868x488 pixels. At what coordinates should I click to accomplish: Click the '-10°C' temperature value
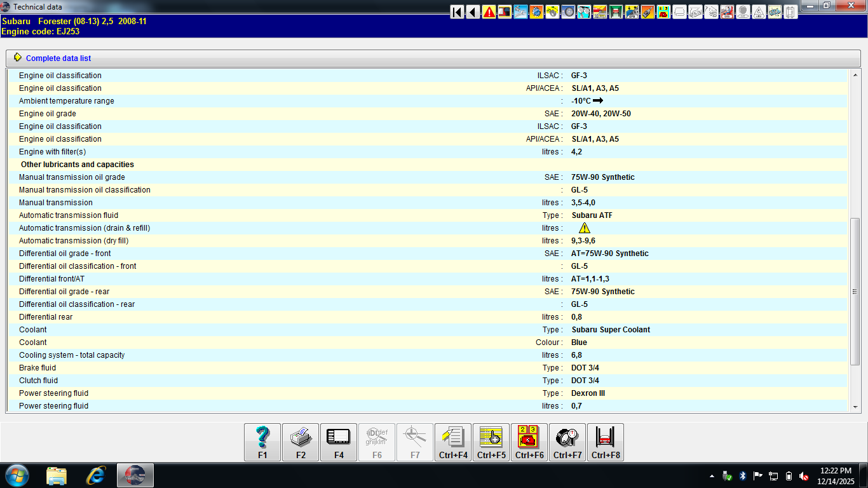581,101
